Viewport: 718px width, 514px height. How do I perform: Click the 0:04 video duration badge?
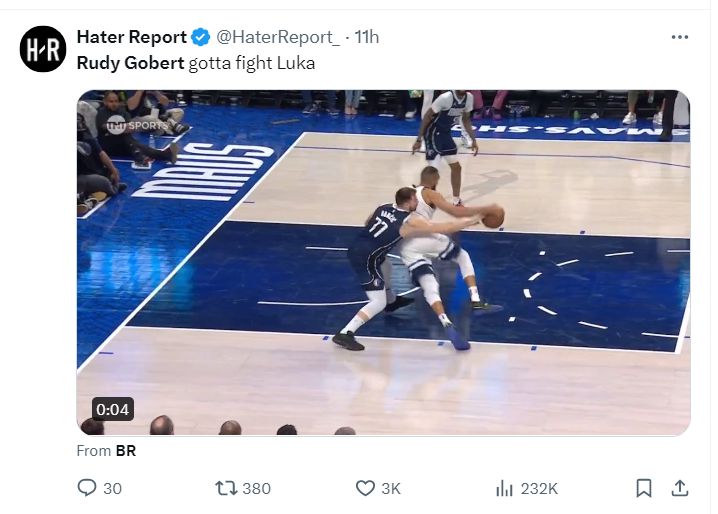[x=112, y=409]
